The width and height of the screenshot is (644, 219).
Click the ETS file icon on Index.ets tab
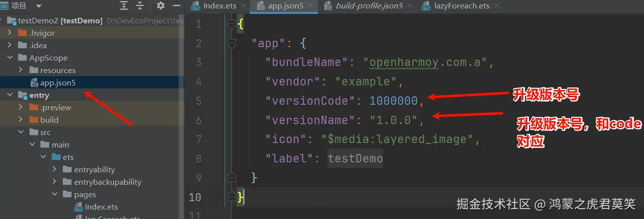[x=196, y=6]
